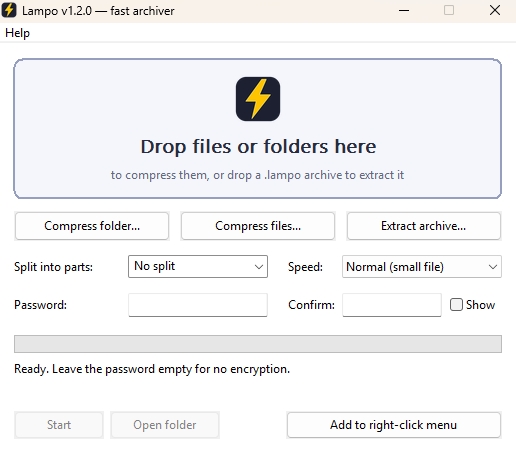
Task: Click the title 'Lampo v1.2.0 — fast archiver'
Action: [98, 11]
